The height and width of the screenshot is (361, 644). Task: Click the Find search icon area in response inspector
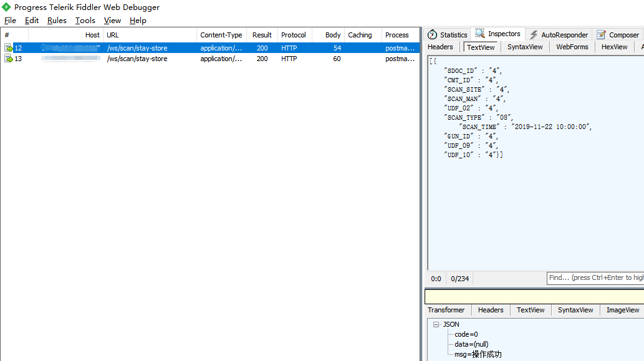click(x=555, y=278)
